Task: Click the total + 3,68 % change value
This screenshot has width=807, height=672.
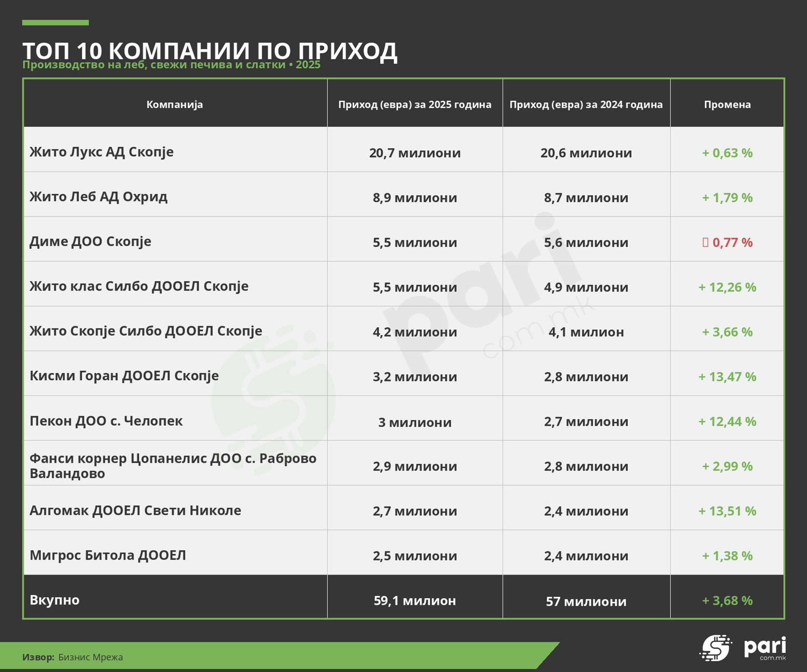Action: tap(727, 601)
